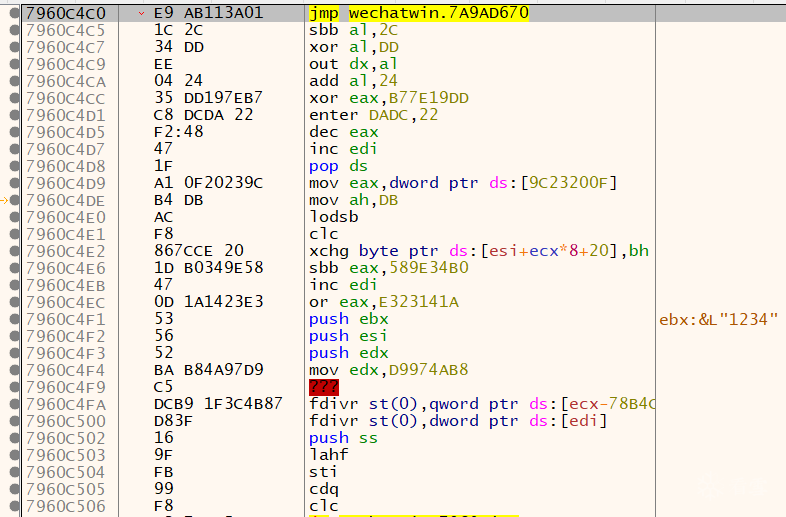Toggle breakpoint dot at address 7960C506
The image size is (786, 517).
pyautogui.click(x=15, y=506)
